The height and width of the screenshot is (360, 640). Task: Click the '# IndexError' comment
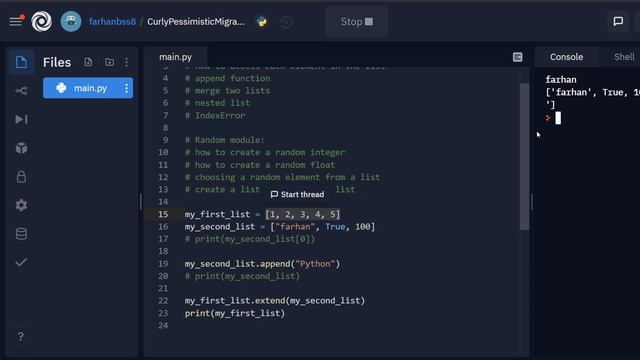pyautogui.click(x=215, y=116)
